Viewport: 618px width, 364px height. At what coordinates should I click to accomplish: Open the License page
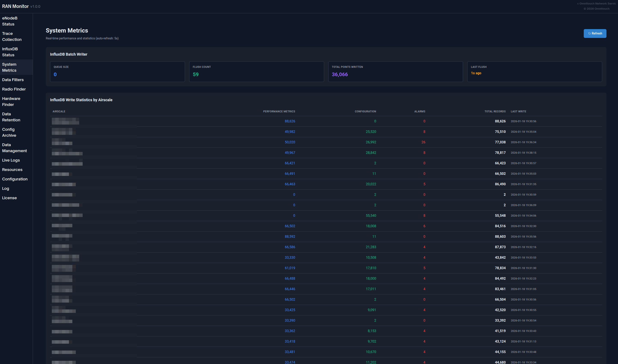tap(9, 198)
